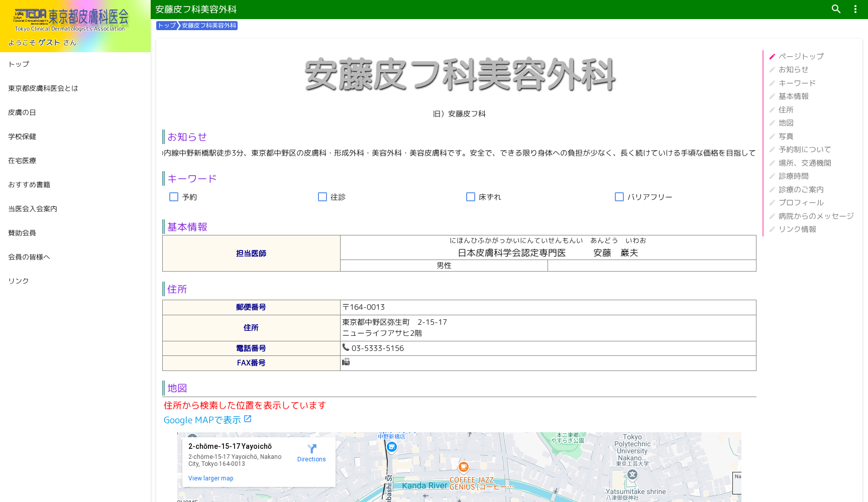This screenshot has height=502, width=868.
Task: Click the Google MAPで表示 link
Action: coord(202,420)
